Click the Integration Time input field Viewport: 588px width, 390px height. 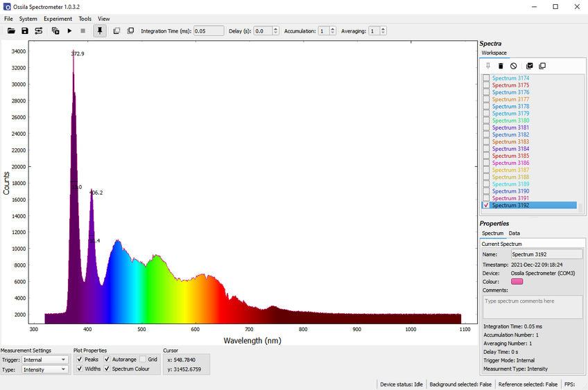208,31
